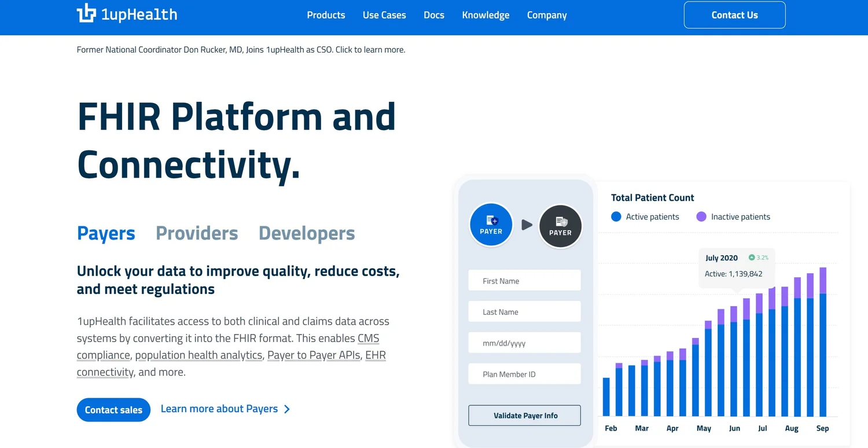Switch to the Developers tab

click(307, 233)
